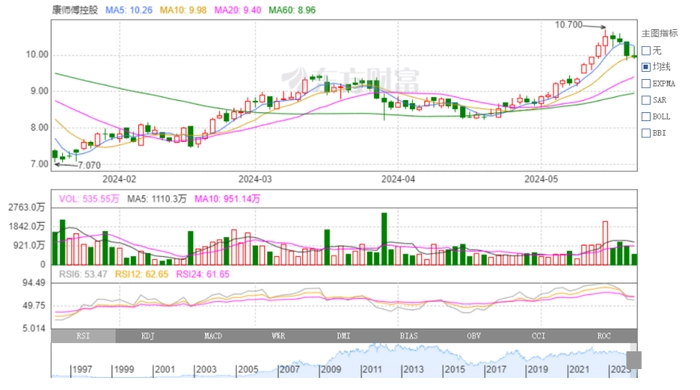
Task: Click the tallest green volume bar
Action: [x=384, y=239]
